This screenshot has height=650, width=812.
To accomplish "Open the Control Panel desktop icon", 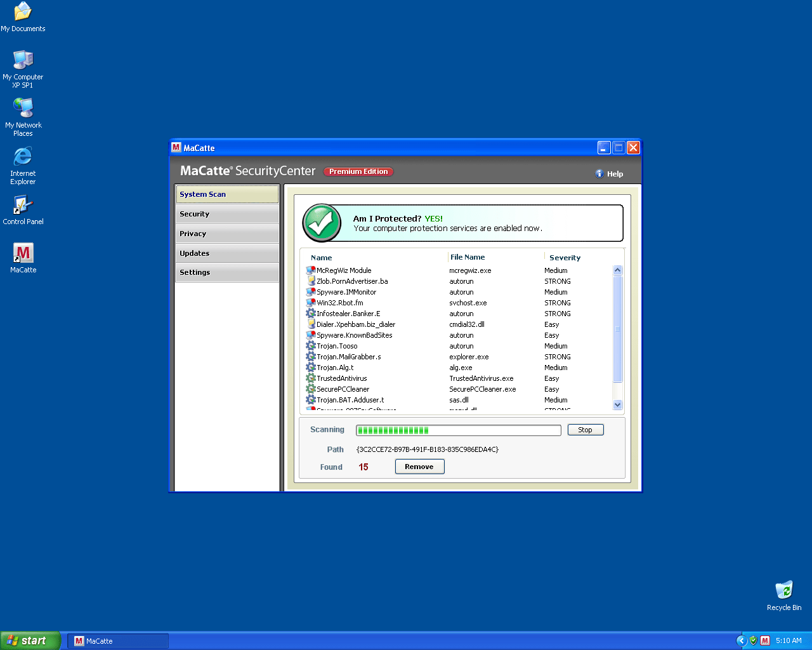I will (23, 206).
